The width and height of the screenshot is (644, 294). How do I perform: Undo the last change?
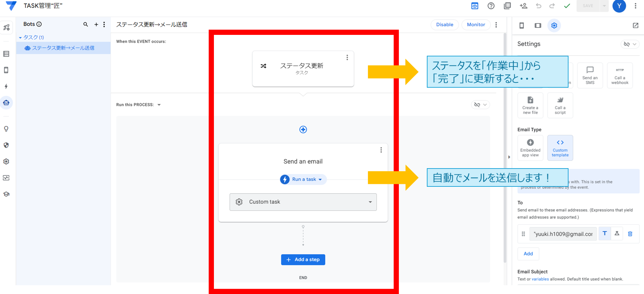[x=539, y=6]
